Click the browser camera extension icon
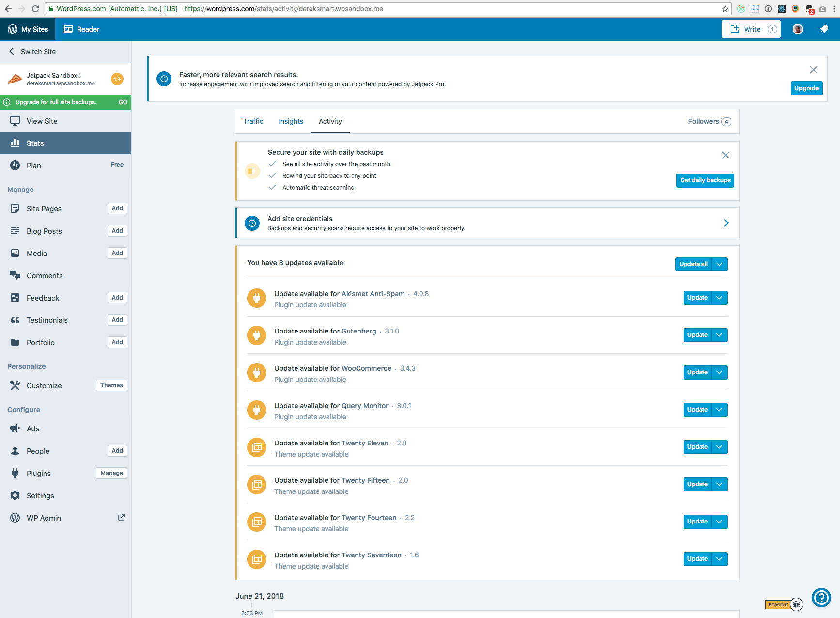Image resolution: width=840 pixels, height=618 pixels. click(x=822, y=9)
